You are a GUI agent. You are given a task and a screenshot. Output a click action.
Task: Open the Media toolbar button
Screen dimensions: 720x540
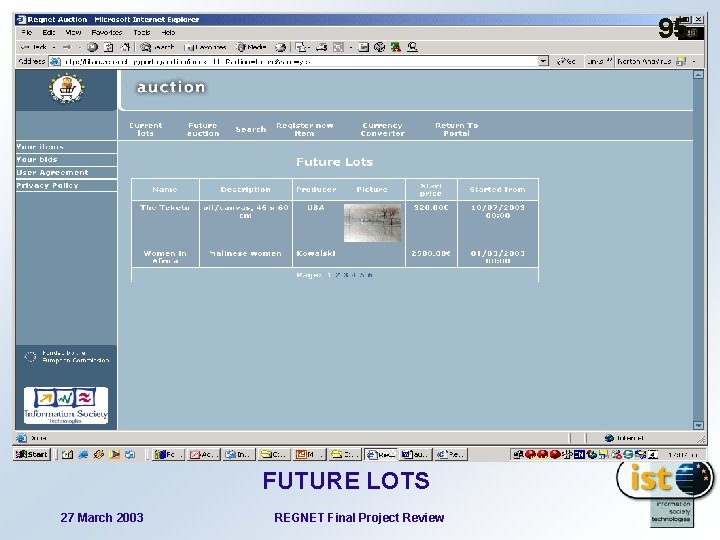pos(251,47)
